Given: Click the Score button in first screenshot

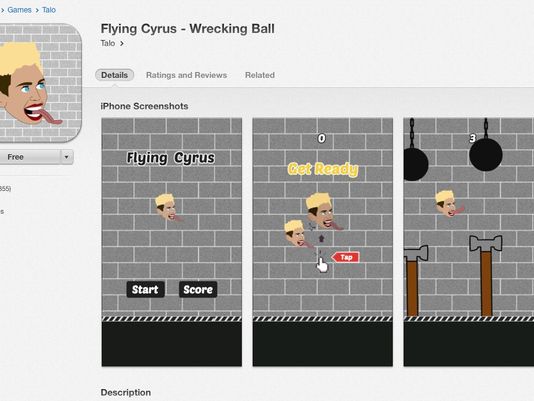Looking at the screenshot, I should point(198,289).
